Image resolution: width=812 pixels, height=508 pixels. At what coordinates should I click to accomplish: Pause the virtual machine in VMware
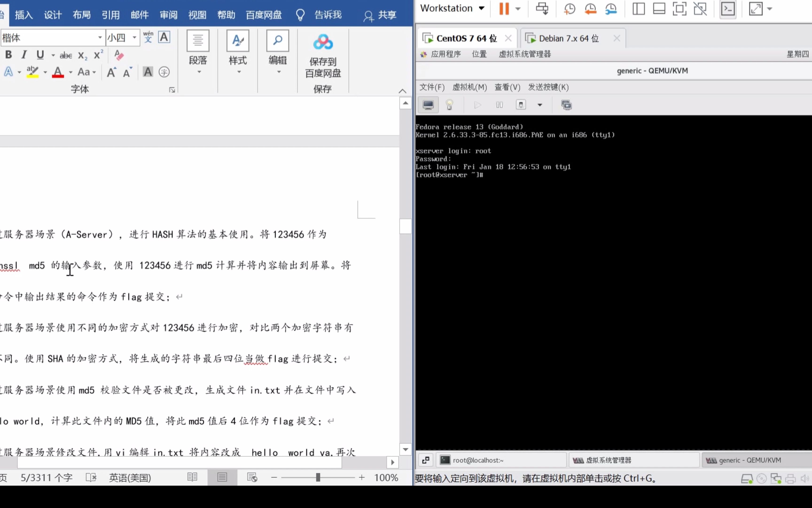click(504, 9)
